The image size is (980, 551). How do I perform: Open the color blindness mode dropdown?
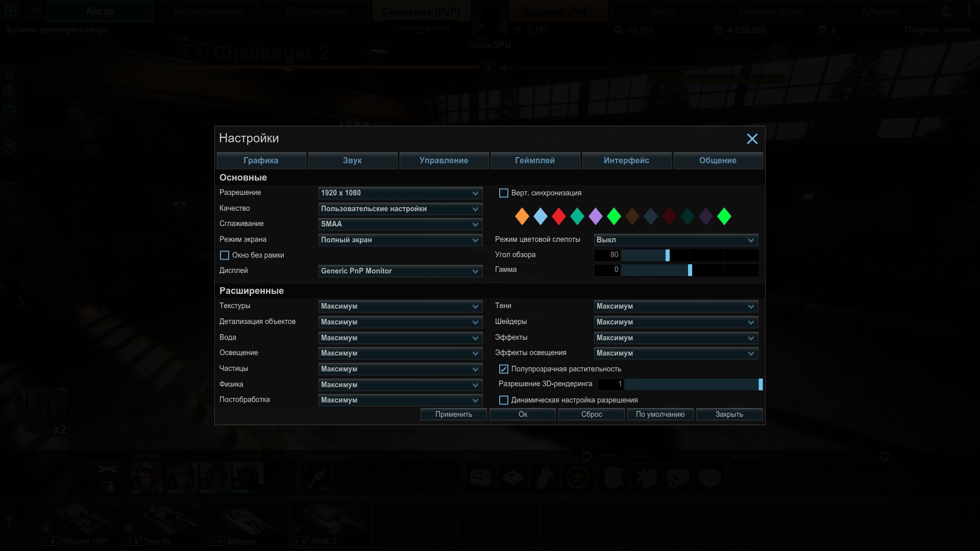pos(676,240)
